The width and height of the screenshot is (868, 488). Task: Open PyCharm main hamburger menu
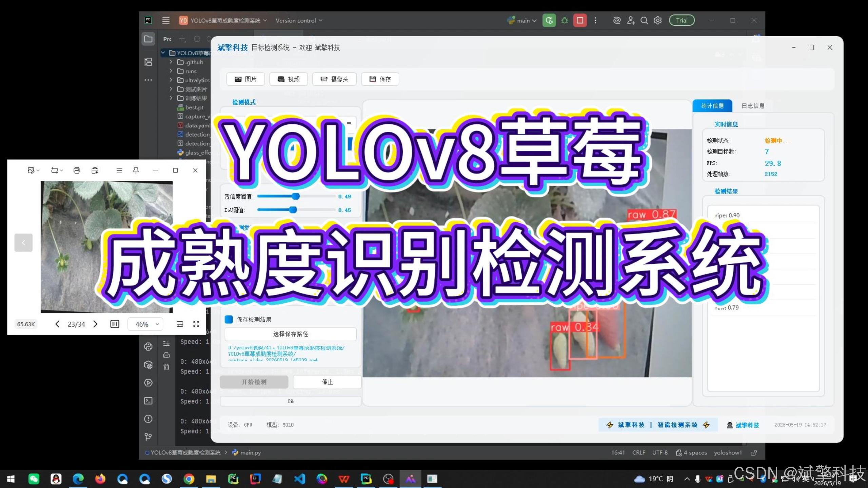(166, 20)
